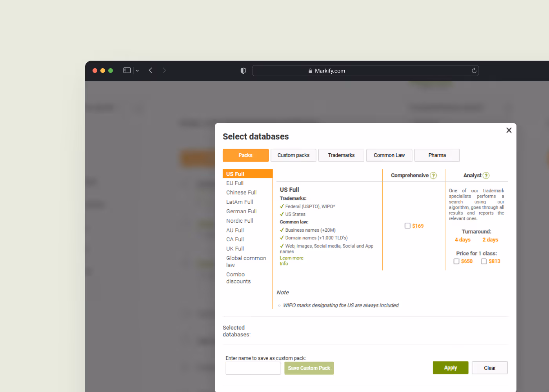Select US Full pack
The image size is (549, 392).
[x=247, y=174]
